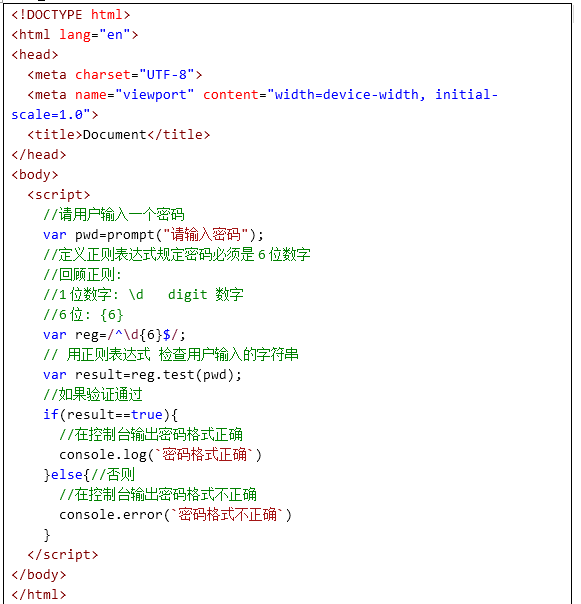The image size is (581, 604).
Task: Click the scale=1.0"> line
Action: click(x=55, y=115)
